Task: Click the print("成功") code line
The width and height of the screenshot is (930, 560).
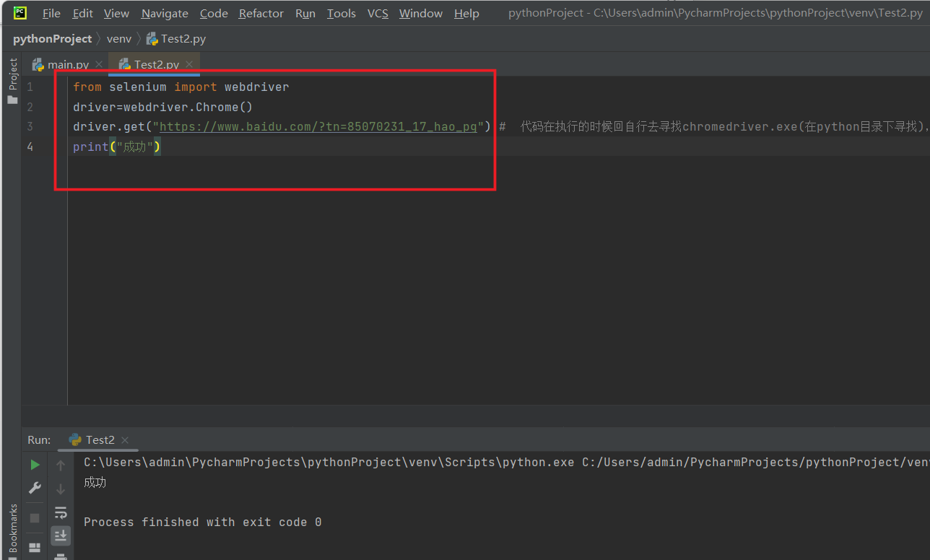Action: click(116, 146)
